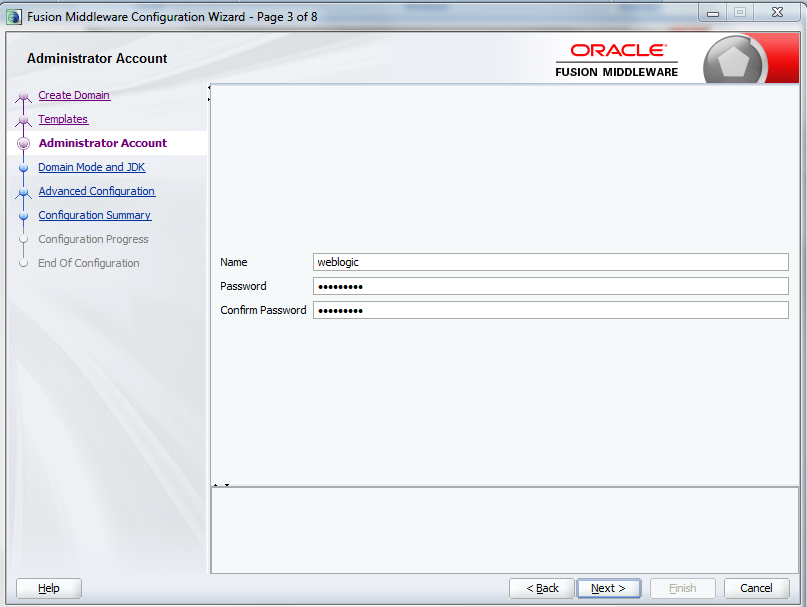Cancel the configuration wizard
The image size is (807, 607).
(x=756, y=588)
